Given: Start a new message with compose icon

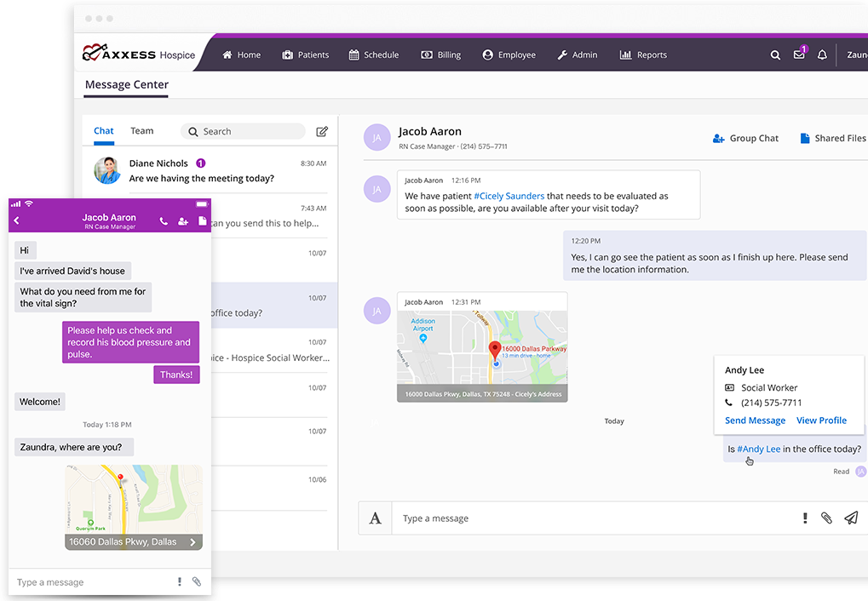Looking at the screenshot, I should [x=322, y=131].
